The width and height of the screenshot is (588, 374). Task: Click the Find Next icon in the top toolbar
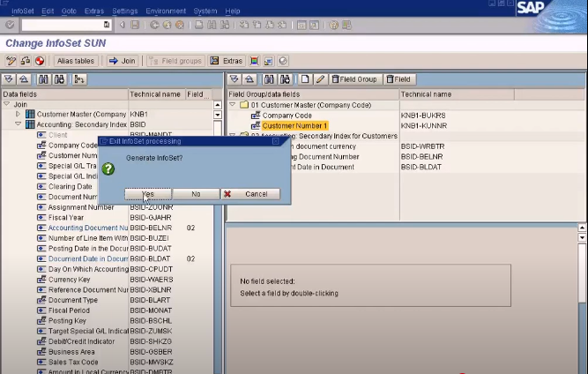click(x=225, y=25)
